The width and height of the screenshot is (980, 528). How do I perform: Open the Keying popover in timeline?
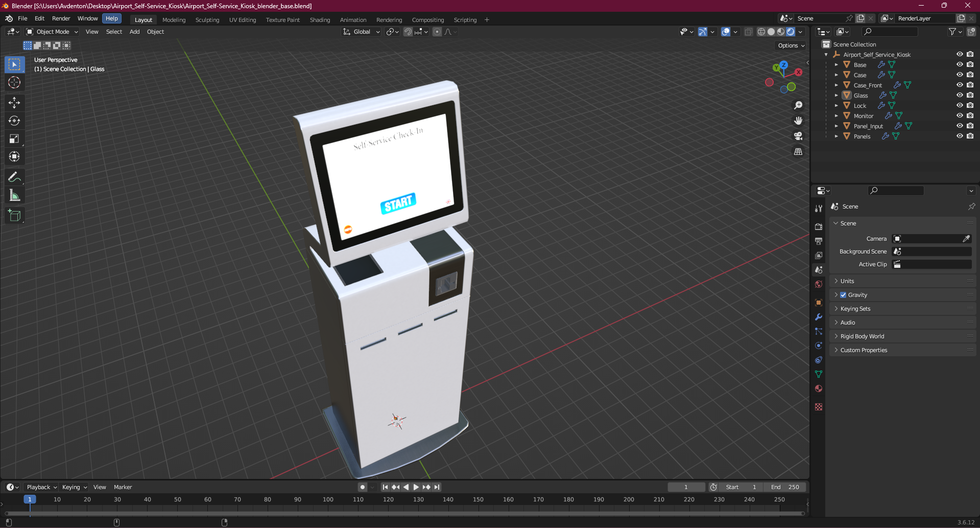point(75,487)
